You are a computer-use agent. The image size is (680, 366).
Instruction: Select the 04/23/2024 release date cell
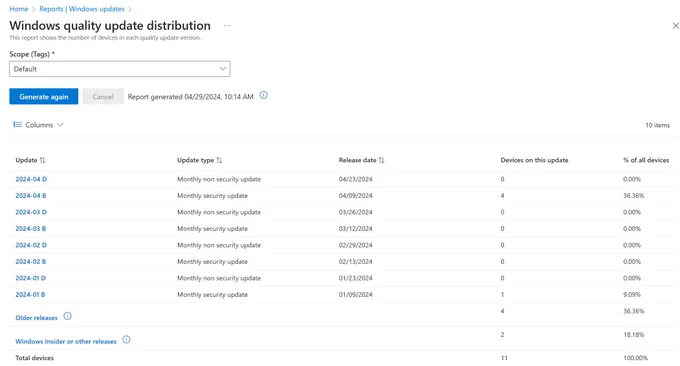(x=356, y=179)
